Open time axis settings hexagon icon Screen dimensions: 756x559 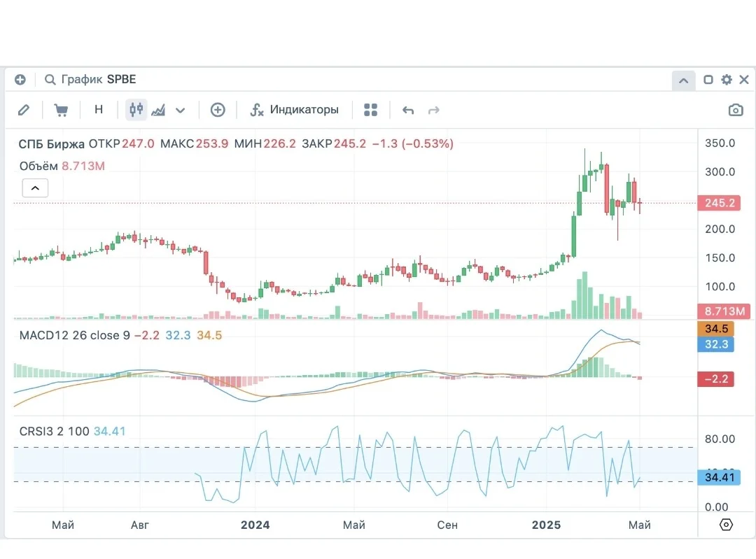tap(726, 524)
